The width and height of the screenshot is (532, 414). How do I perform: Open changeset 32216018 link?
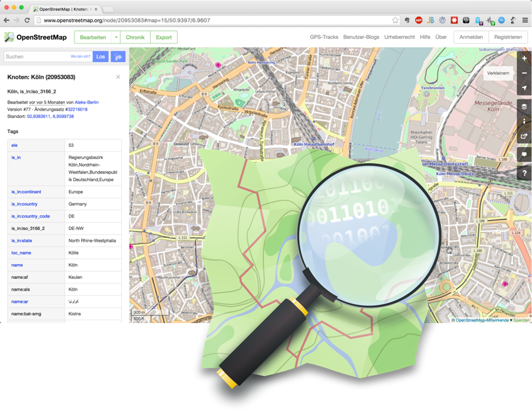pyautogui.click(x=77, y=109)
